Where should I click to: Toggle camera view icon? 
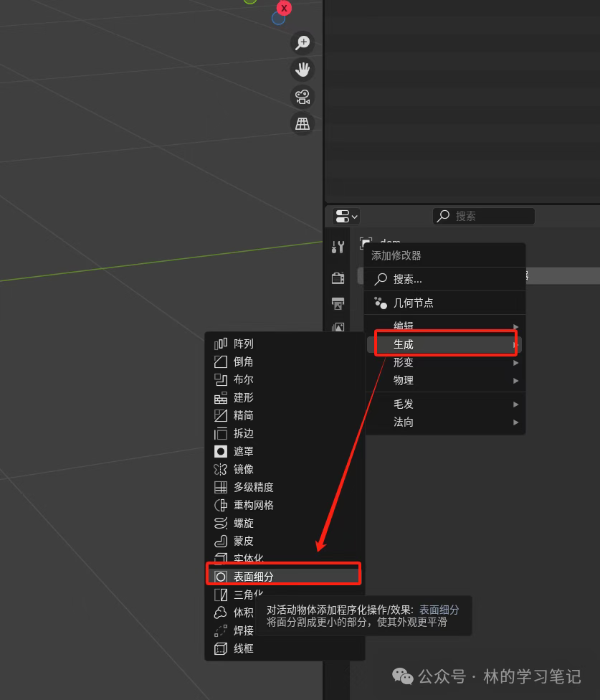pos(303,97)
